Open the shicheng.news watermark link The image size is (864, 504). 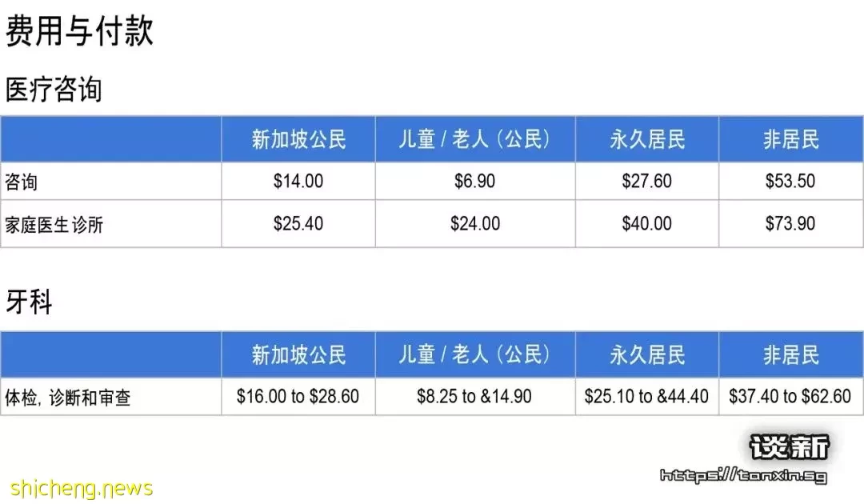82,489
